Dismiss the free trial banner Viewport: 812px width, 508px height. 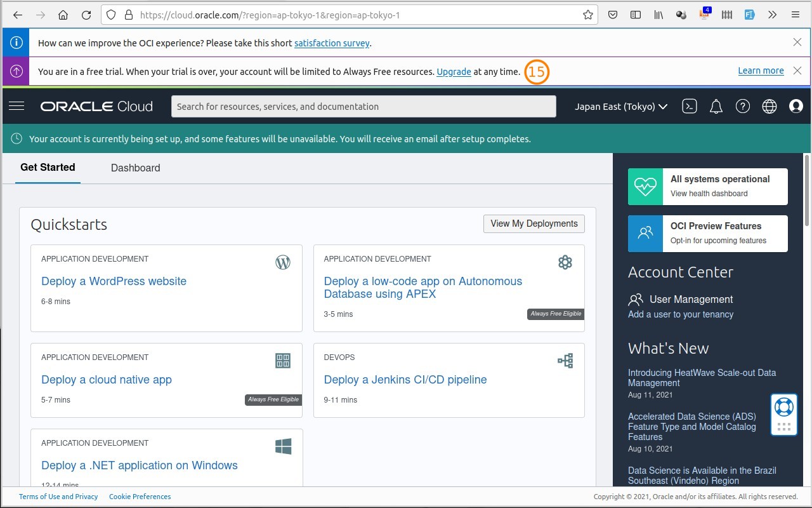pos(797,70)
